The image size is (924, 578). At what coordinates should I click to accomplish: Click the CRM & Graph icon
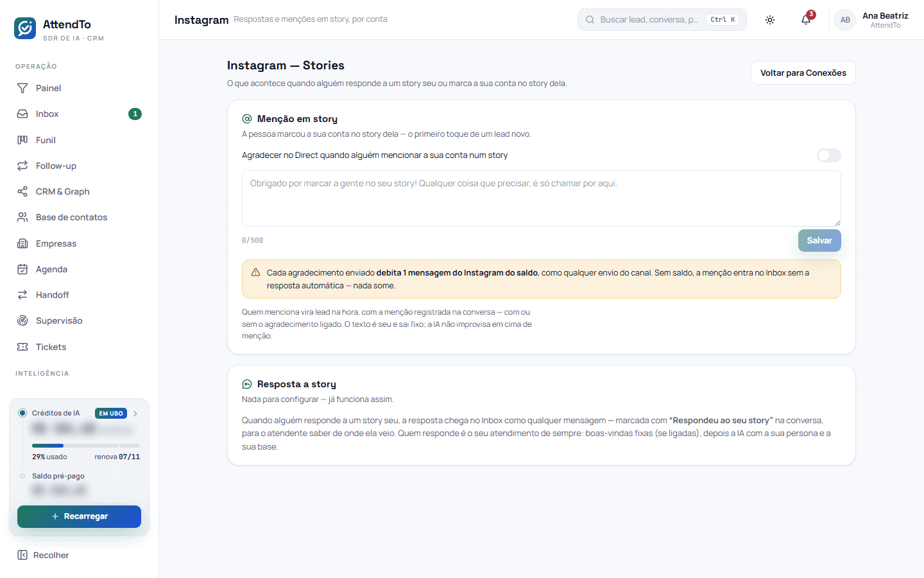22,191
